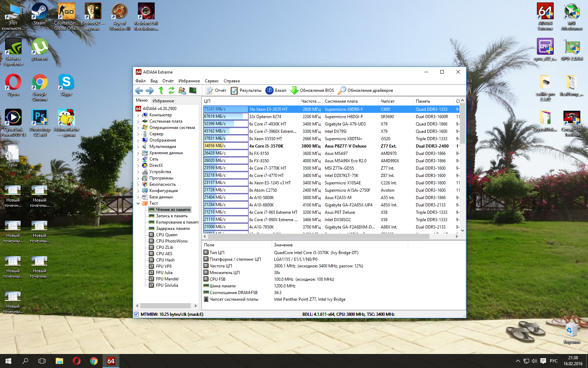Expand the Компьютер tree node

(x=138, y=115)
